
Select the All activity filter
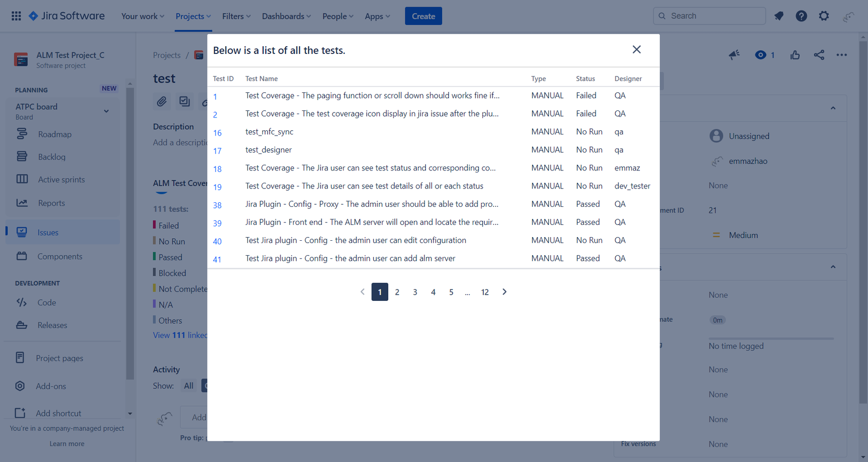pyautogui.click(x=188, y=386)
